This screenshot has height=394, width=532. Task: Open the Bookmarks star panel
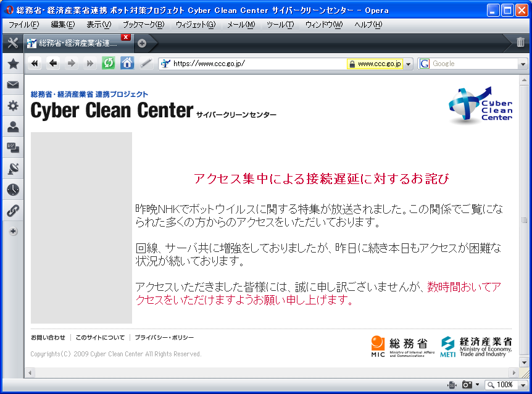13,64
